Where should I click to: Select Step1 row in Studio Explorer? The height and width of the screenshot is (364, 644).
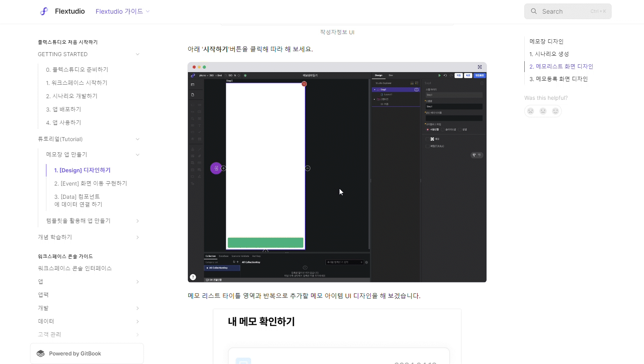(396, 90)
